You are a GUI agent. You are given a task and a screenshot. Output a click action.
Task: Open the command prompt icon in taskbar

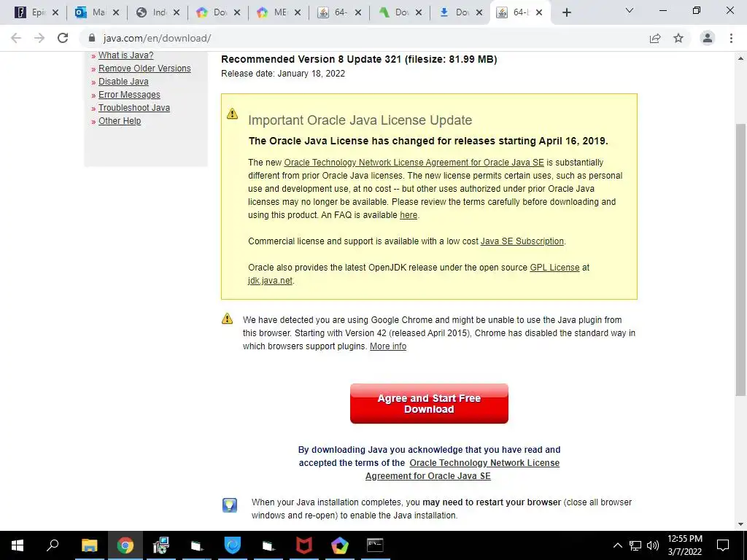[x=375, y=545]
